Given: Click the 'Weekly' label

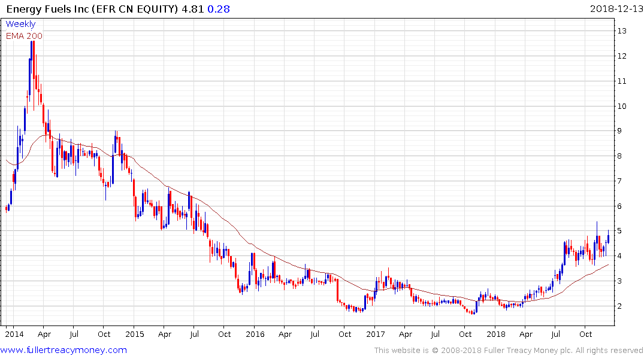Looking at the screenshot, I should coord(20,24).
